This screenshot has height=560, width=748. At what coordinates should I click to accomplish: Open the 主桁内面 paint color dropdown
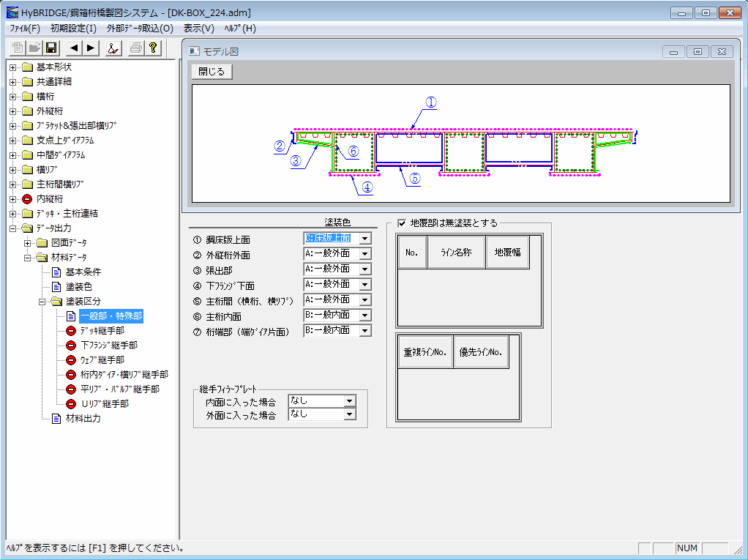coord(364,315)
